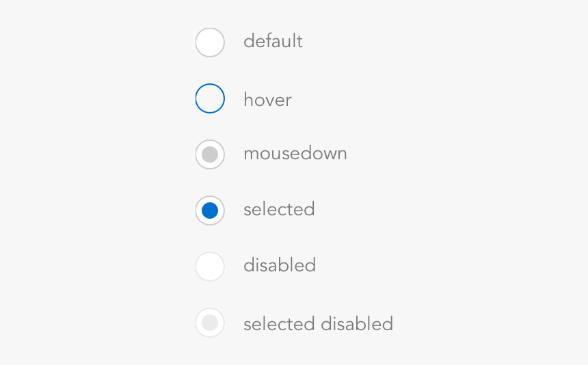Click the selected radio button
This screenshot has height=365, width=588.
pos(210,211)
